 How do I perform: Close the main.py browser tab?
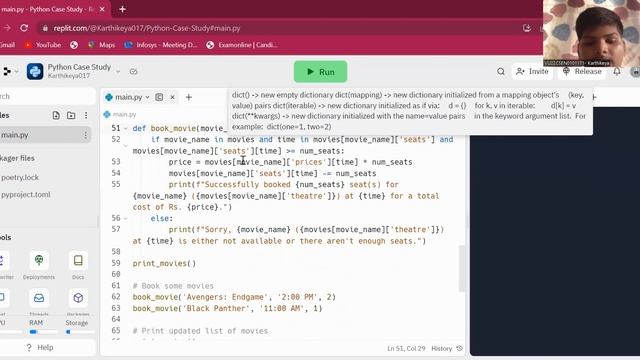(x=102, y=9)
